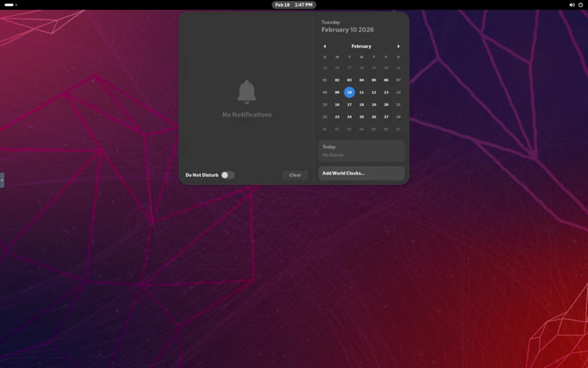
Task: Expand the side panel handle arrow
Action: pyautogui.click(x=2, y=180)
